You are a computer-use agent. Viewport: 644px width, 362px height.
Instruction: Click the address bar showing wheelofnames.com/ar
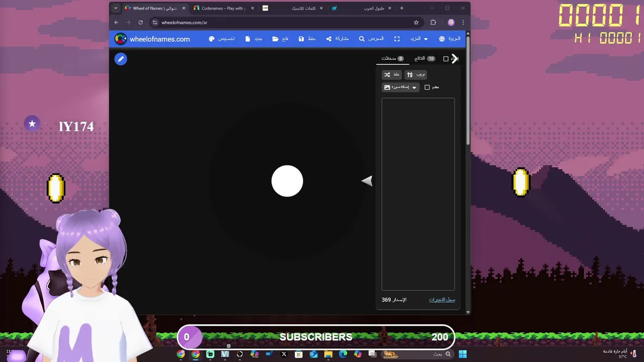[x=287, y=23]
